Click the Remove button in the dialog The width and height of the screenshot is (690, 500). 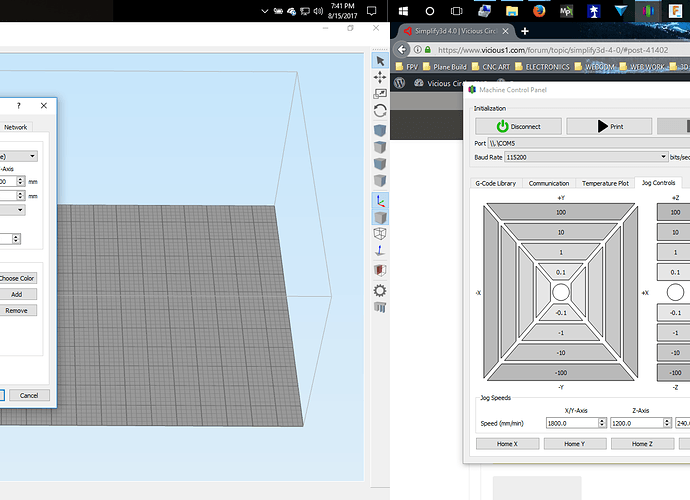tap(17, 310)
